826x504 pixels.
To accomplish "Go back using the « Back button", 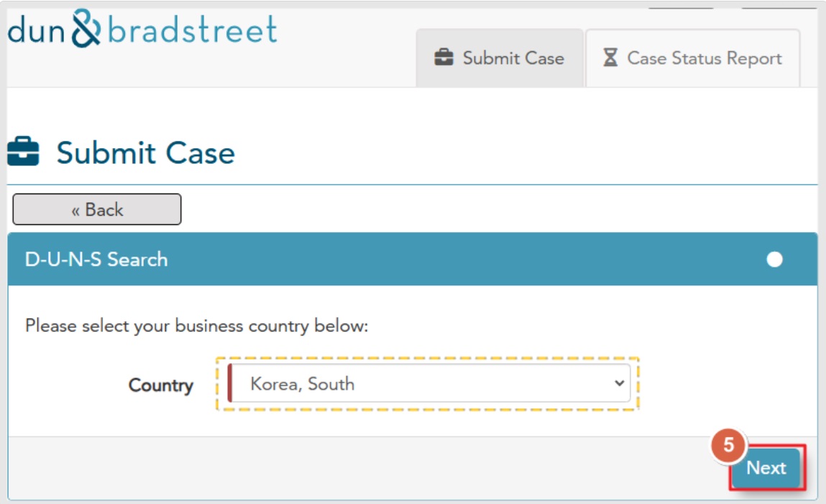I will point(97,210).
